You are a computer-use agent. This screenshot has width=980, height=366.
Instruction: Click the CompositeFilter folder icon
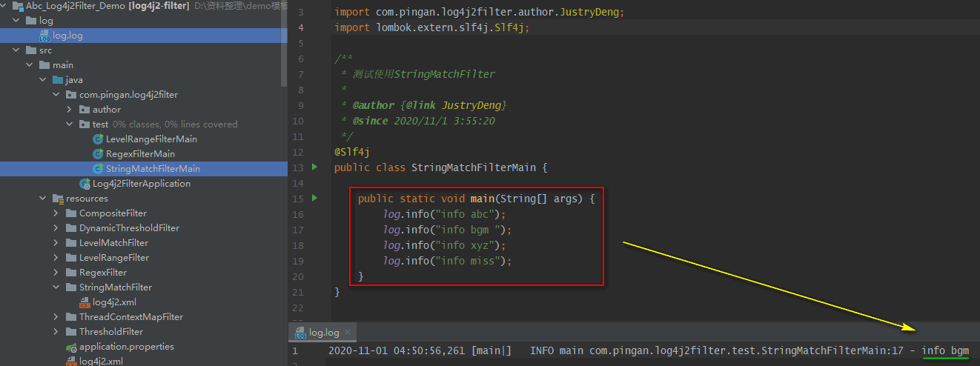point(71,213)
